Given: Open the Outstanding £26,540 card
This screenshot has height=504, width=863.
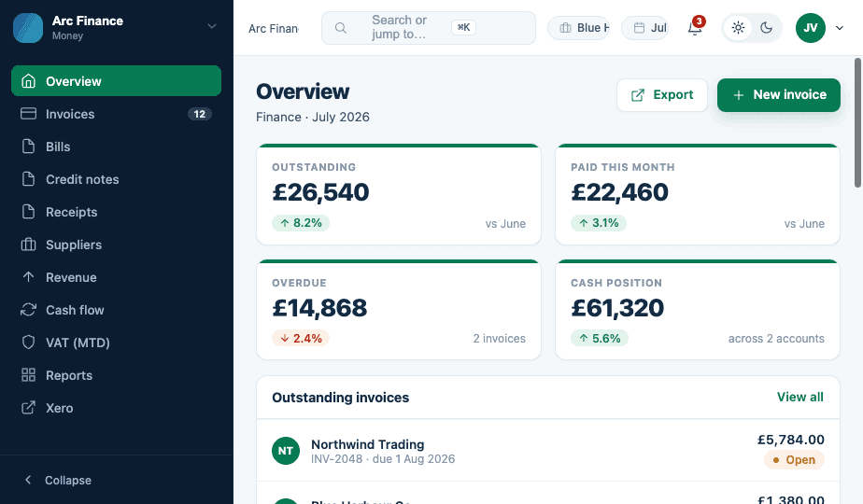Looking at the screenshot, I should click(399, 194).
